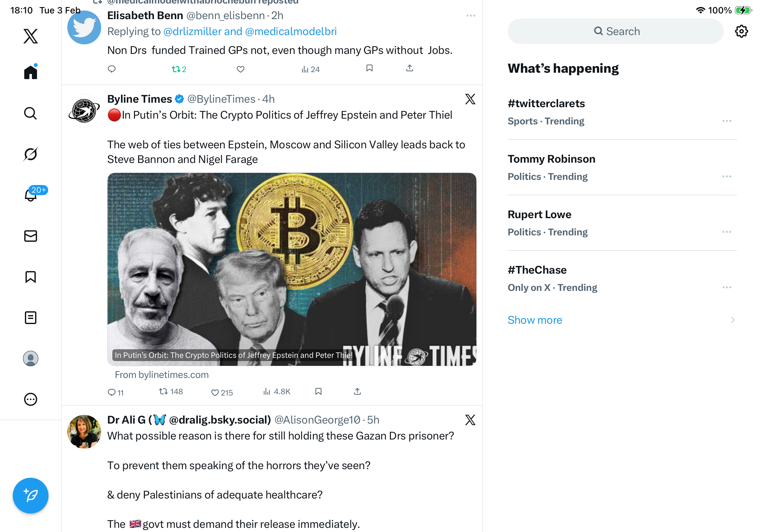The image size is (762, 532).
Task: Open the Grok icon in sidebar
Action: pos(31,154)
